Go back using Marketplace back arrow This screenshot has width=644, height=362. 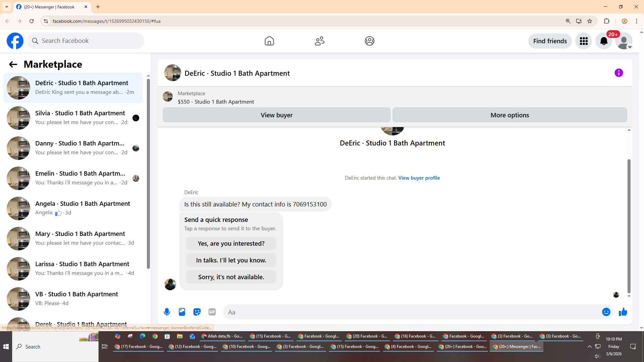(x=13, y=64)
